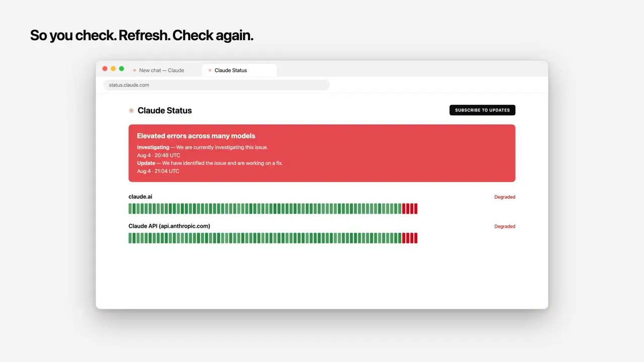Image resolution: width=644 pixels, height=362 pixels.
Task: Click the Degraded status for claude.ai
Action: pyautogui.click(x=505, y=197)
